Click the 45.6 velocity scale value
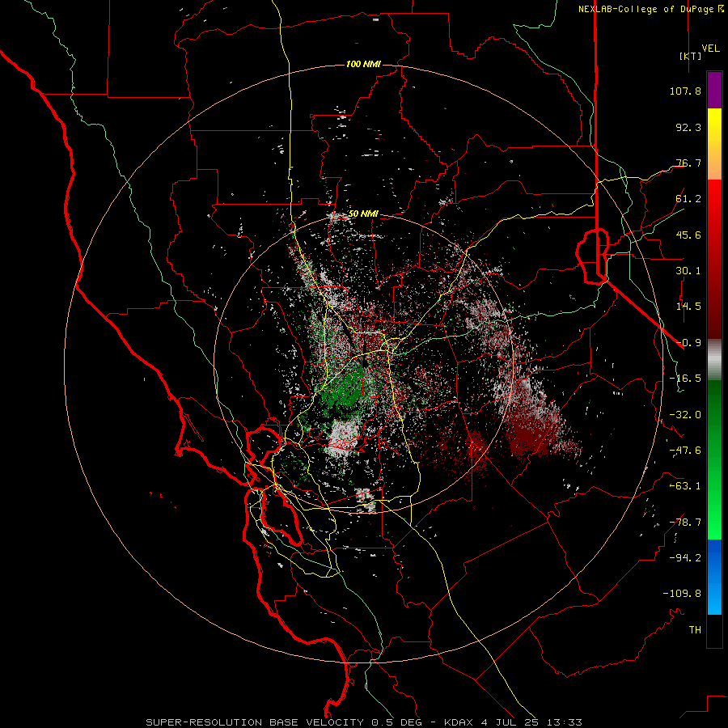The width and height of the screenshot is (728, 728). click(688, 235)
